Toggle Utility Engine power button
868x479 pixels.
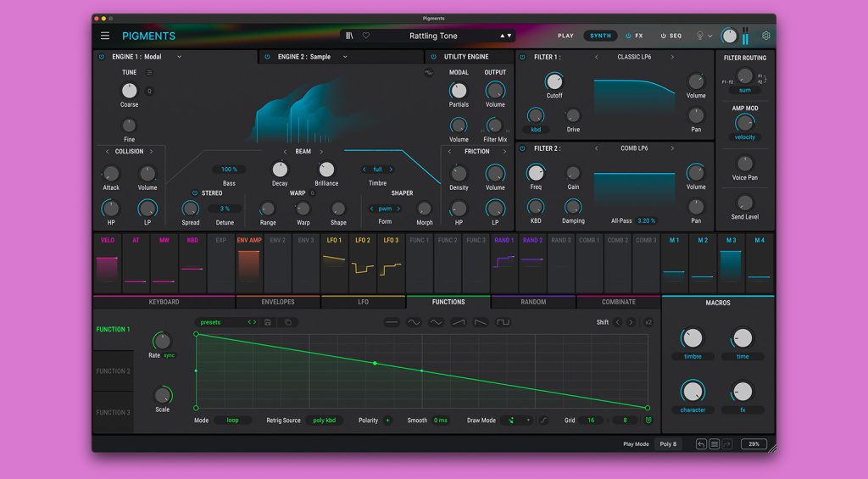pos(433,57)
